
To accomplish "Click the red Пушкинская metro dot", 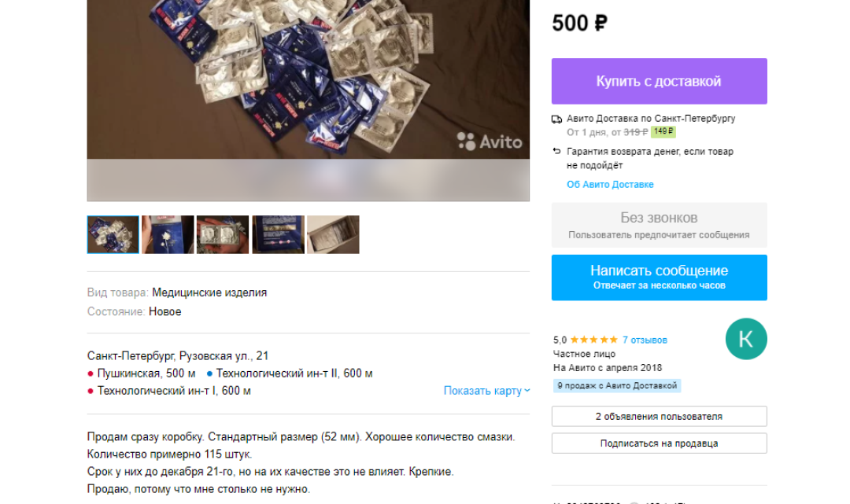I will tap(90, 373).
